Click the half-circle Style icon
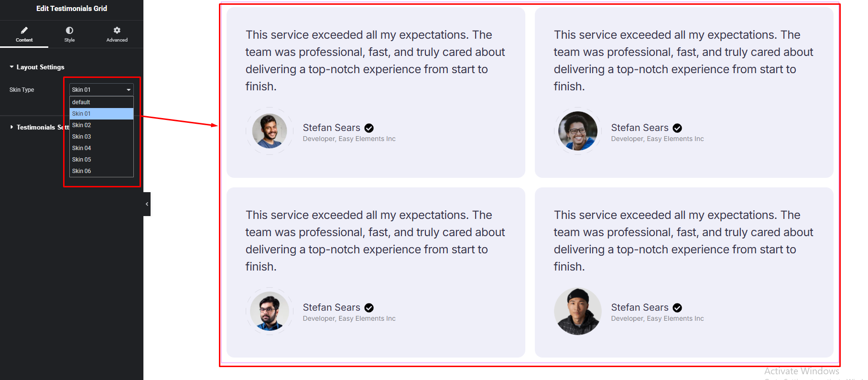 pos(69,30)
